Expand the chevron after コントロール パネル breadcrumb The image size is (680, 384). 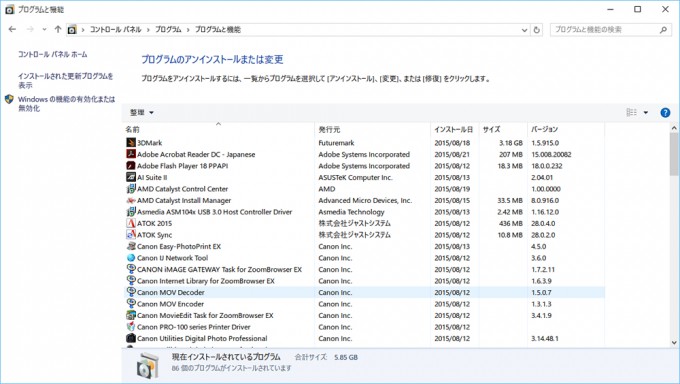coord(148,30)
